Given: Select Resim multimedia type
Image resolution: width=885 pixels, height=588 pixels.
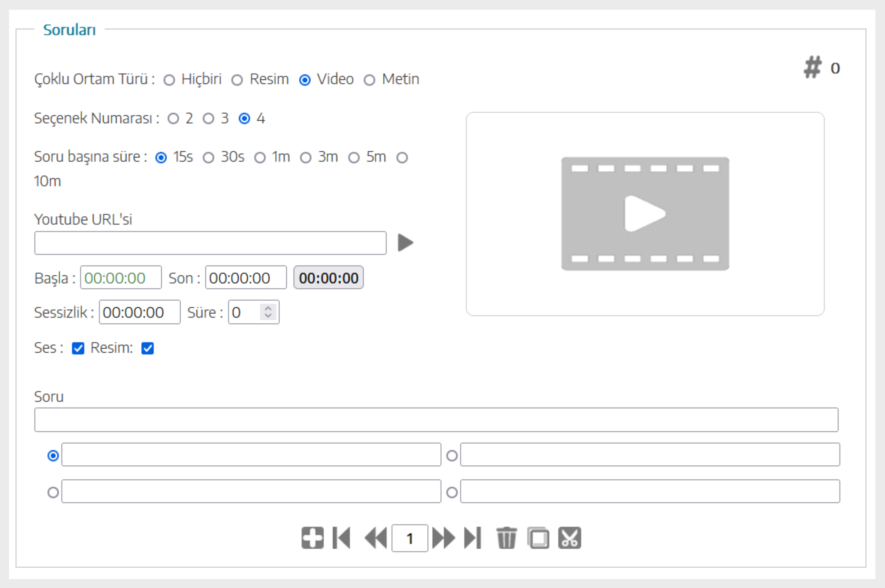Looking at the screenshot, I should point(237,80).
